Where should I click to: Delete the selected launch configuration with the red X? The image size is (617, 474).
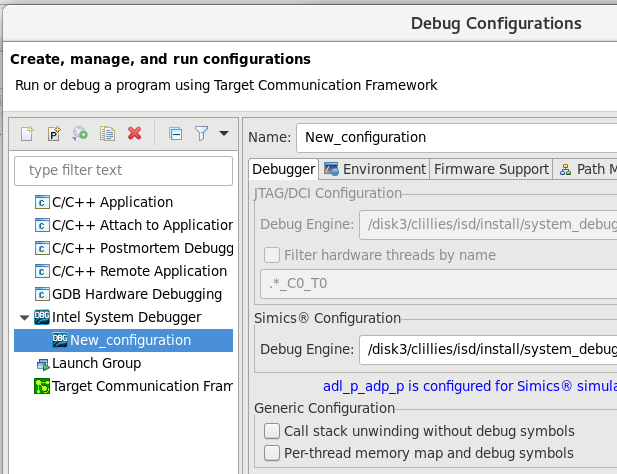(x=135, y=133)
